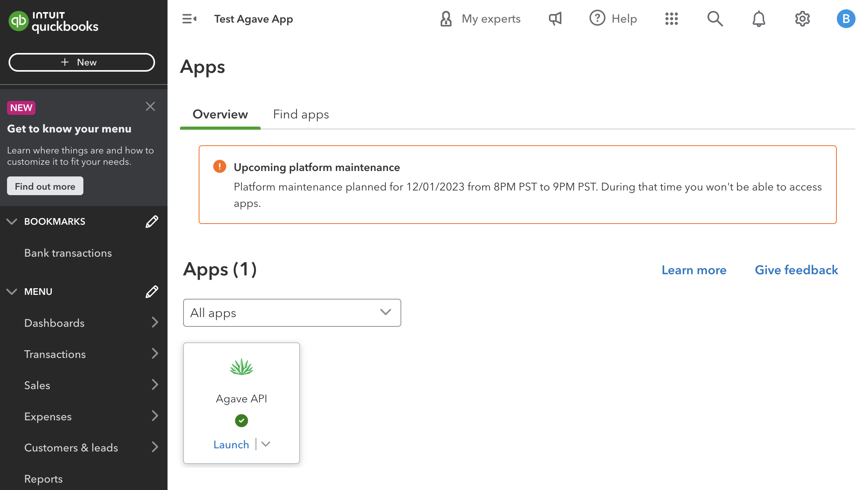
Task: Open the B profile avatar
Action: (x=846, y=19)
